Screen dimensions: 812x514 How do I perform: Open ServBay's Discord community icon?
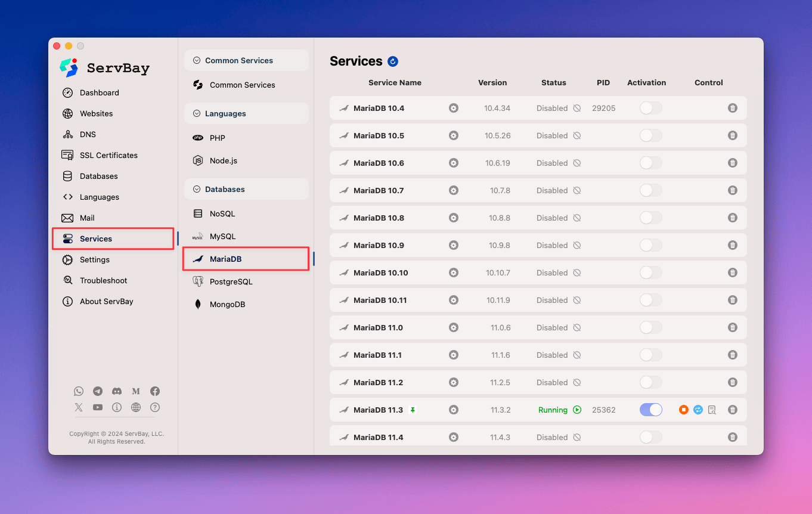coord(117,391)
